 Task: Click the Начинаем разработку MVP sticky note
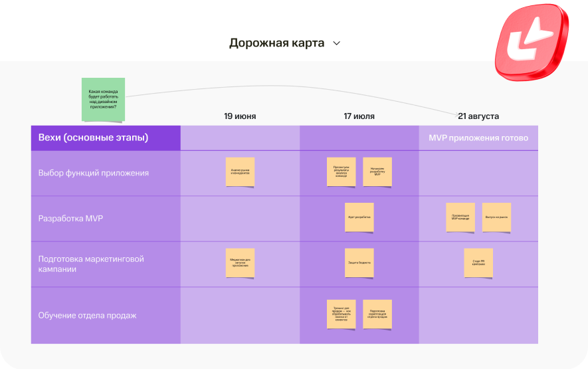click(377, 172)
